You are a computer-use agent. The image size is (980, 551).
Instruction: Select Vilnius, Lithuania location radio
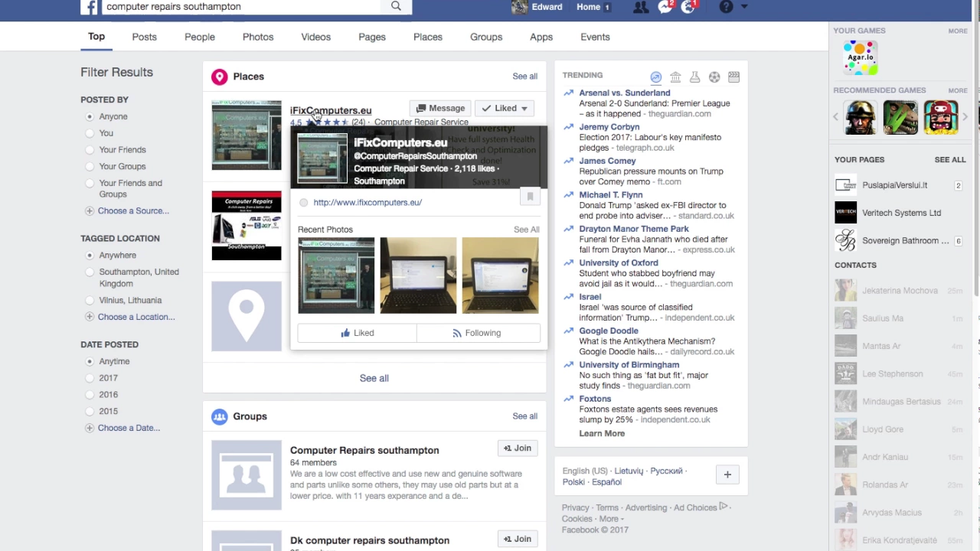(90, 300)
